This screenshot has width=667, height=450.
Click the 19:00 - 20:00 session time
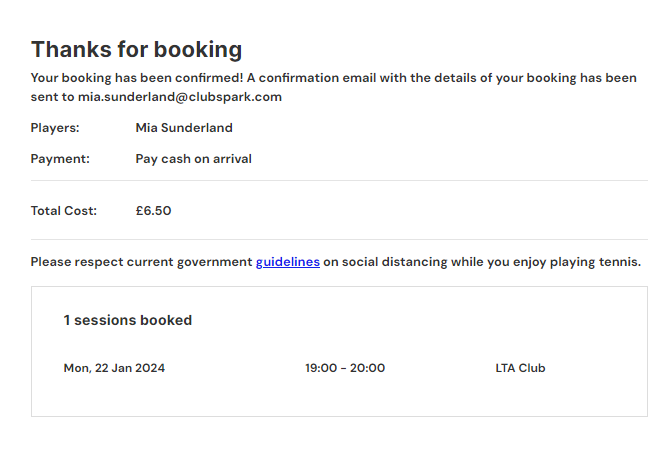coord(345,368)
